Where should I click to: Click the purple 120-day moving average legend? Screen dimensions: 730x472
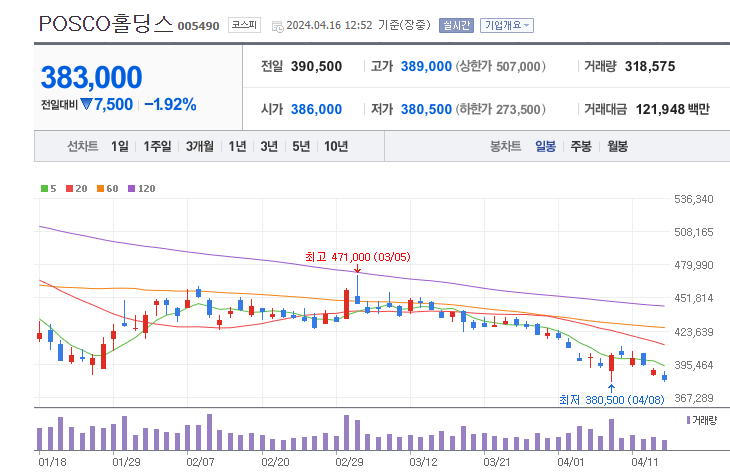pyautogui.click(x=142, y=189)
